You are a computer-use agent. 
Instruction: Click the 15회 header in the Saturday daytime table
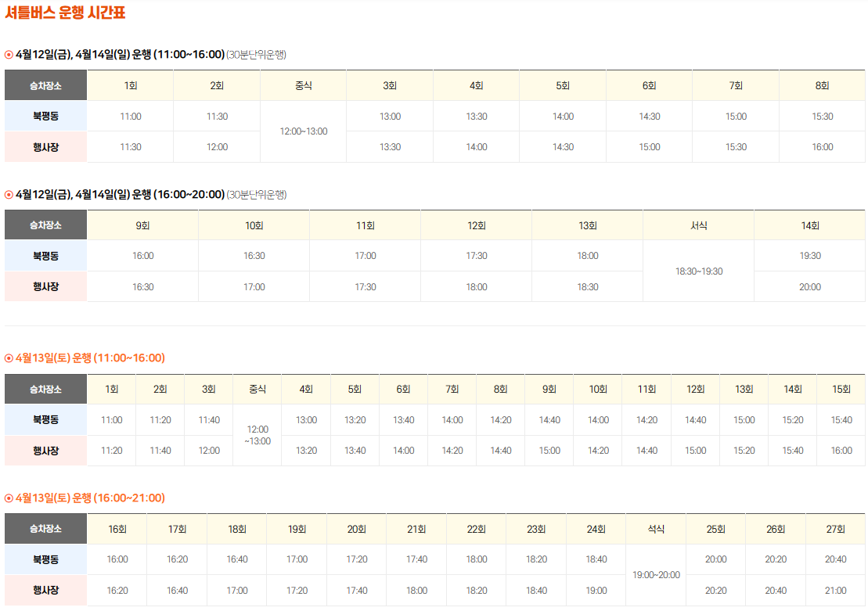[x=841, y=389]
